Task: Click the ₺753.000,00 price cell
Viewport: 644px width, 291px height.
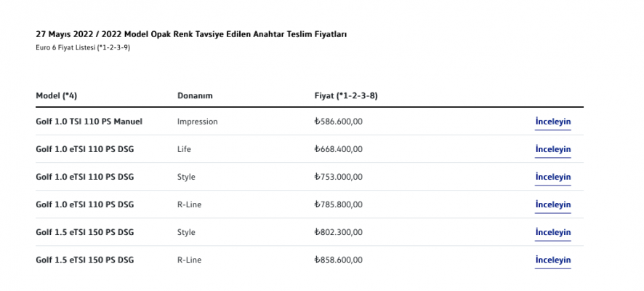Action: 339,177
